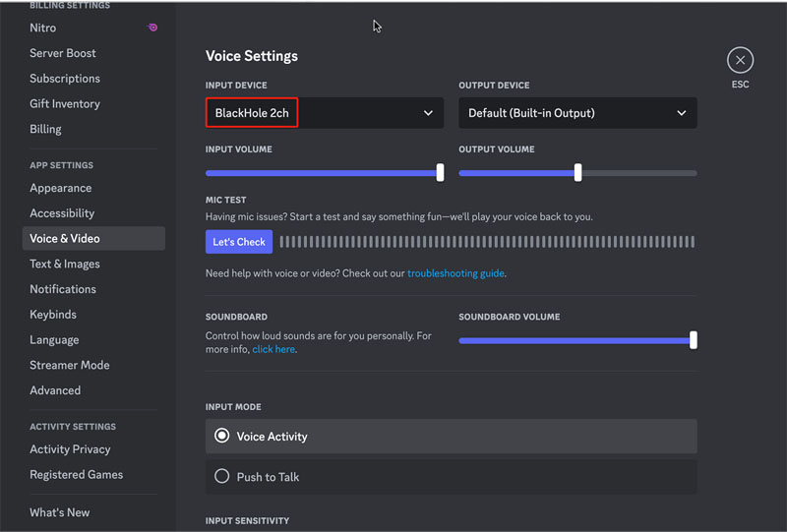This screenshot has width=787, height=532.
Task: Click the Activity Settings section header
Action: 73,427
